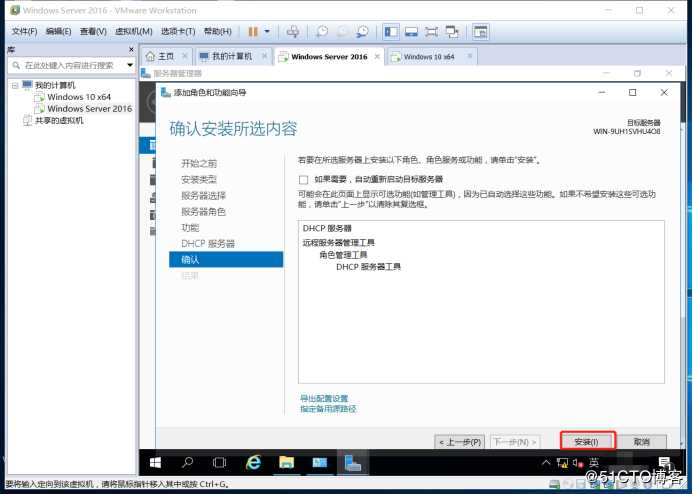
Task: Click the library search input field
Action: (x=69, y=65)
